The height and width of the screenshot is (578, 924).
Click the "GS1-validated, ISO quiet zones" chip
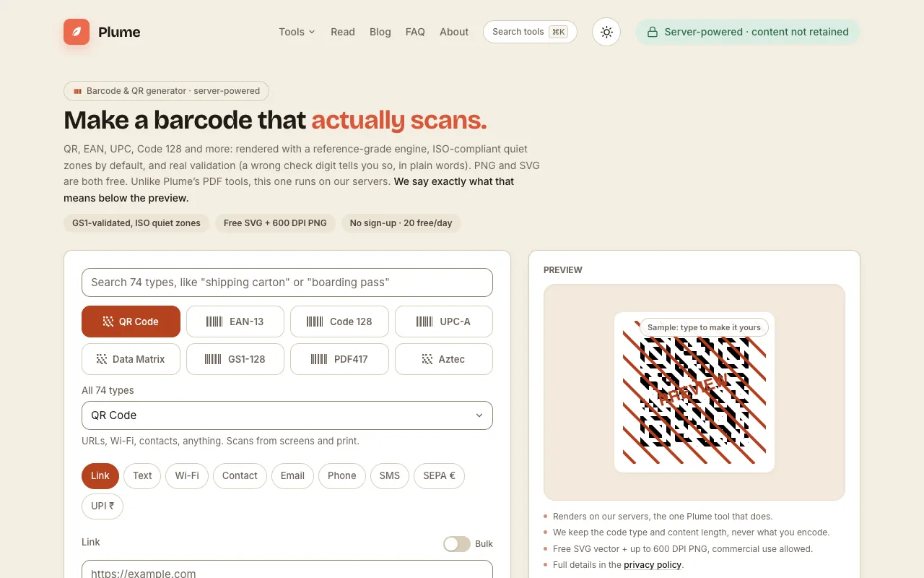tap(136, 223)
